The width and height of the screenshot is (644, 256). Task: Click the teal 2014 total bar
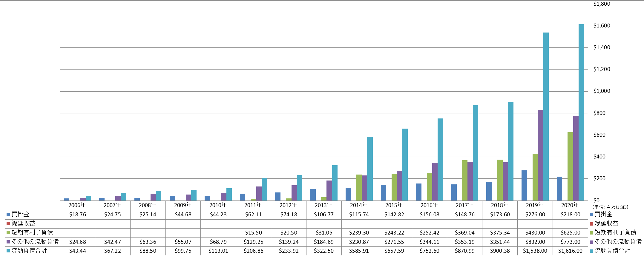point(370,169)
